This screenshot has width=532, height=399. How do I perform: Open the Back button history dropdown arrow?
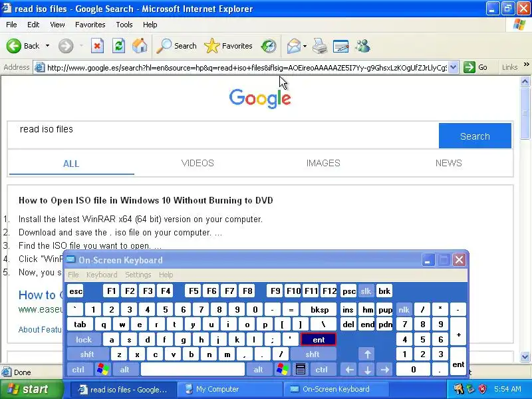point(47,46)
